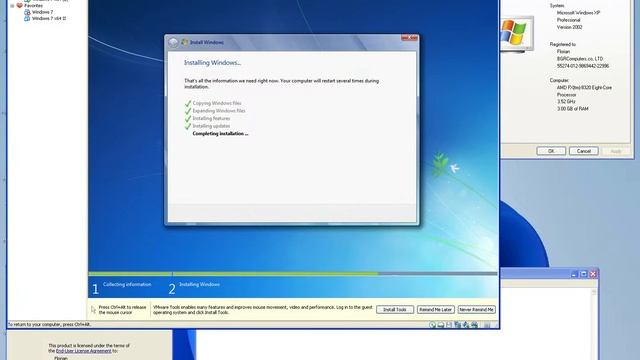The image size is (640, 360).
Task: Click the Version 2002 text
Action: click(569, 27)
